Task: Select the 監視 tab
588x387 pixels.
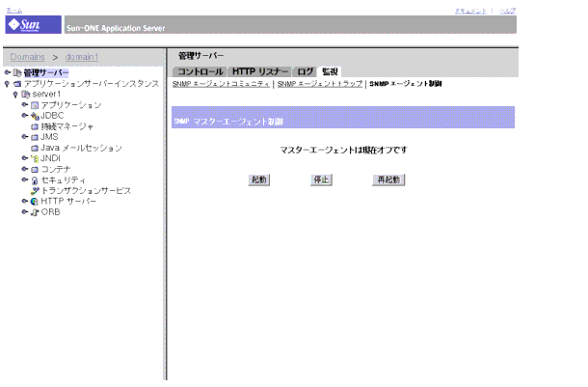Action: (330, 71)
